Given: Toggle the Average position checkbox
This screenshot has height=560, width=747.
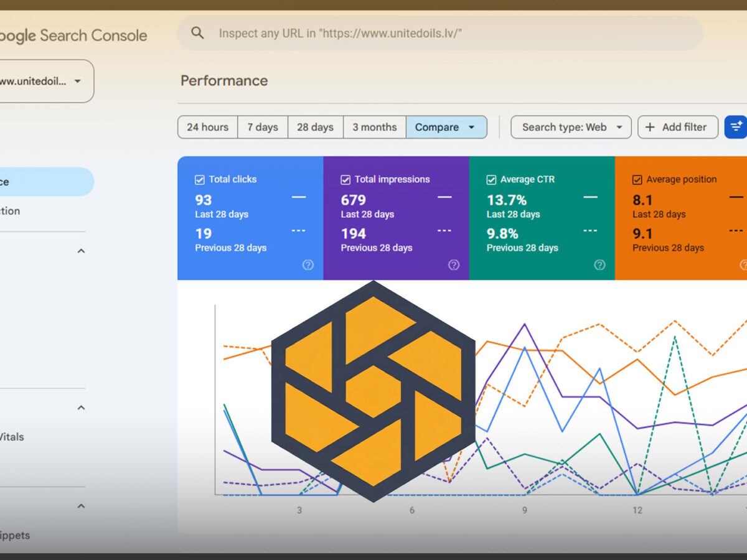Looking at the screenshot, I should click(x=637, y=180).
